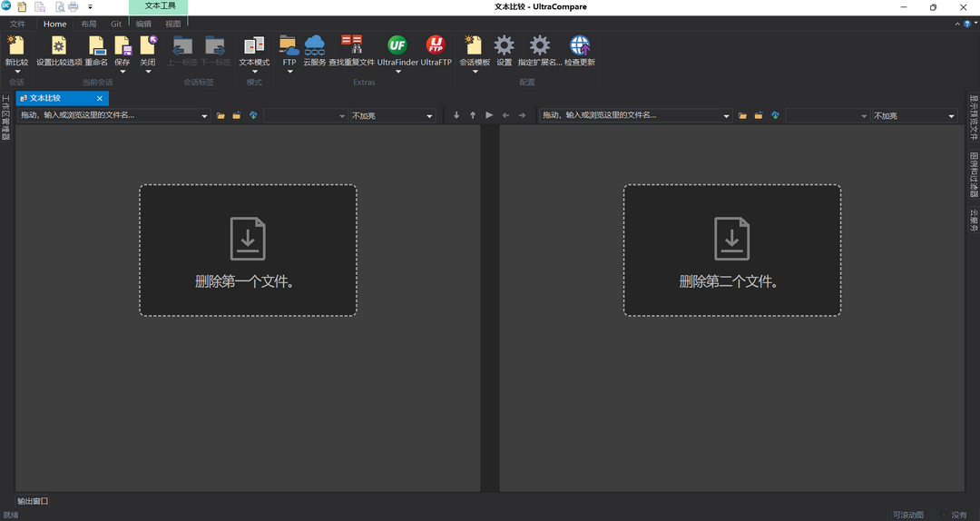
Task: Expand the 文本模式 mode dropdown
Action: point(254,72)
